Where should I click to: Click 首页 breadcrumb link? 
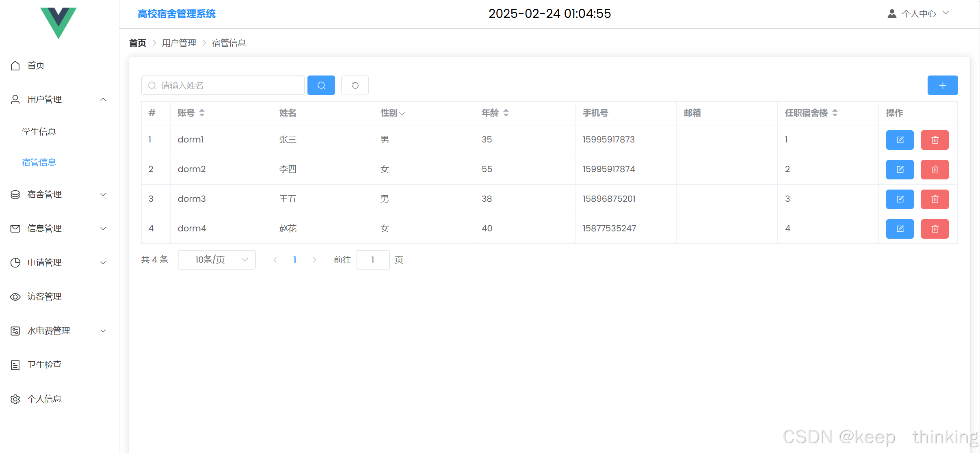pos(138,43)
